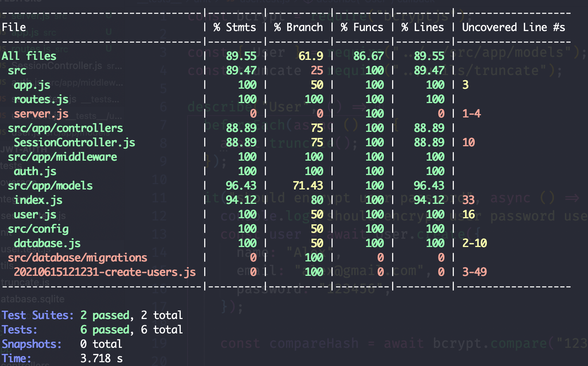Select the 20210615121231-create-users.js migration file
Viewport: 588px width, 366px height.
105,272
